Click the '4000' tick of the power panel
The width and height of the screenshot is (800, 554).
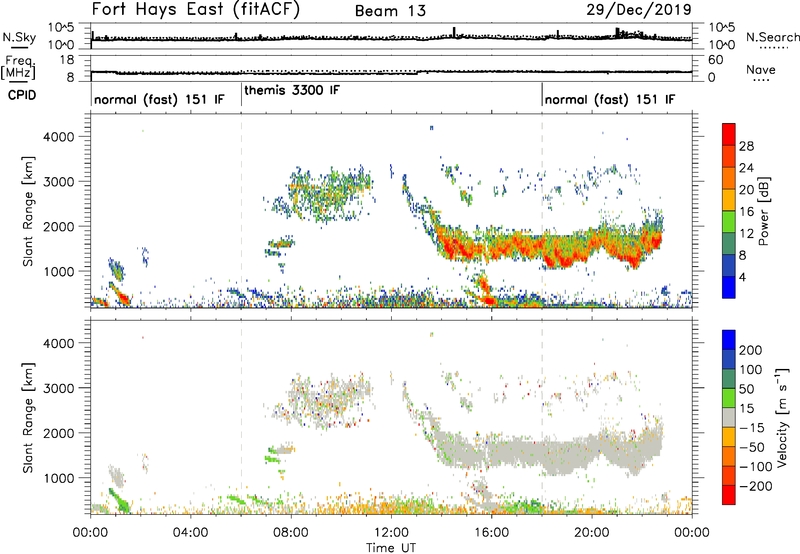59,137
